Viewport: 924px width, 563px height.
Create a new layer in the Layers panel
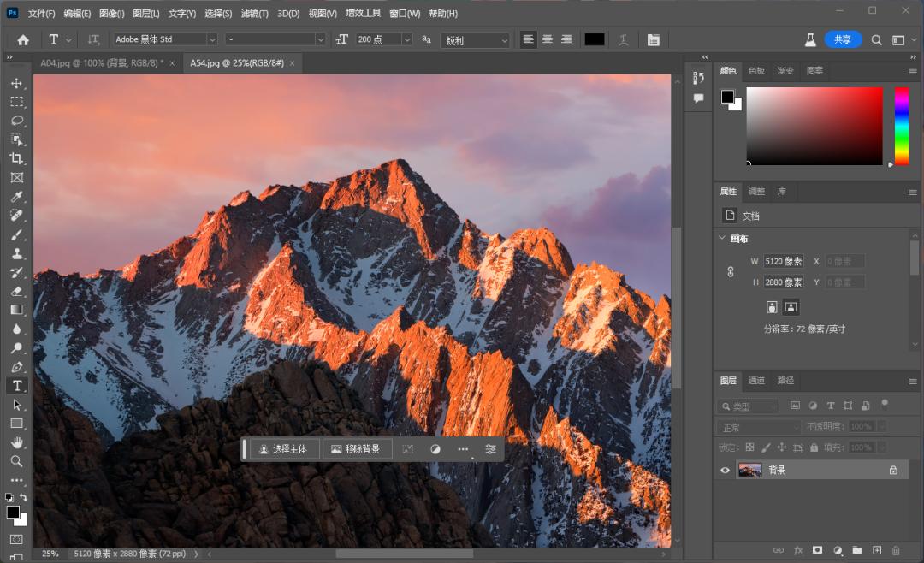[877, 550]
